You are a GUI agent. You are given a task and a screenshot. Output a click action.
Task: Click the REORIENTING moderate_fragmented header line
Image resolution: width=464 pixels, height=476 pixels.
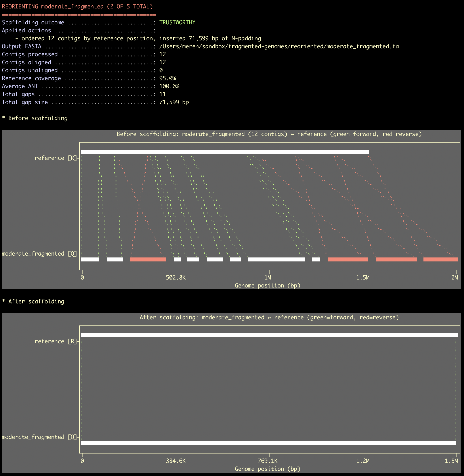coord(77,7)
